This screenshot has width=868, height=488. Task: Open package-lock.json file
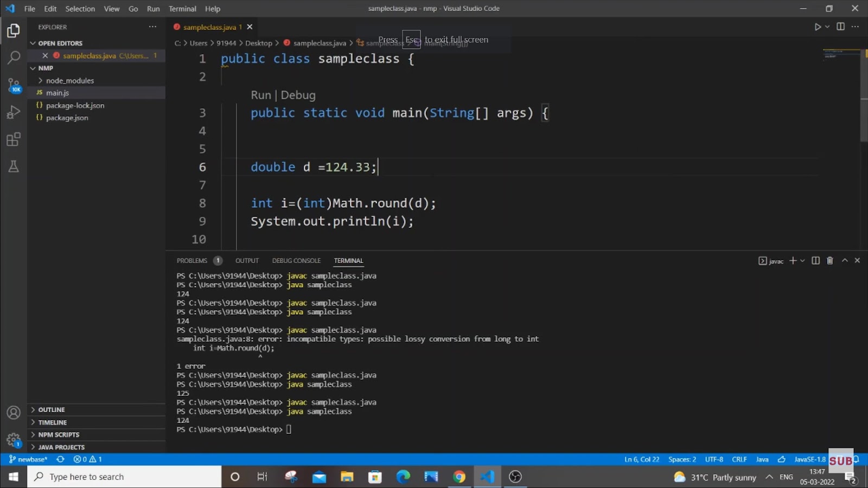[97, 105]
